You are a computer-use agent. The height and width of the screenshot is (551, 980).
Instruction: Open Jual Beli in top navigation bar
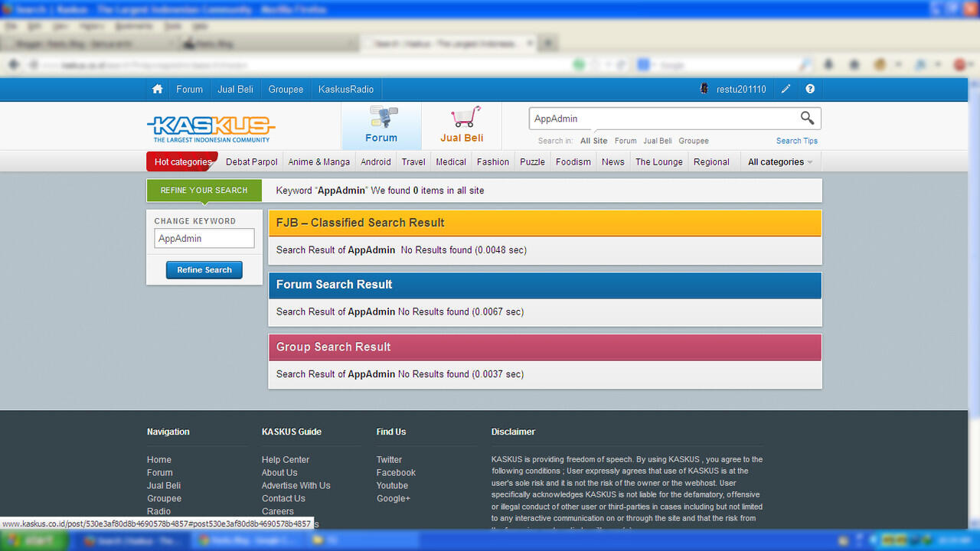235,90
